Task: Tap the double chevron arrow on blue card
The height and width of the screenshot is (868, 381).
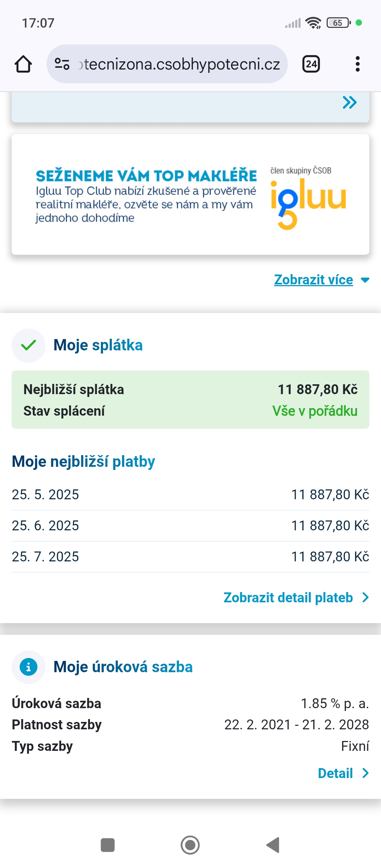Action: point(349,103)
